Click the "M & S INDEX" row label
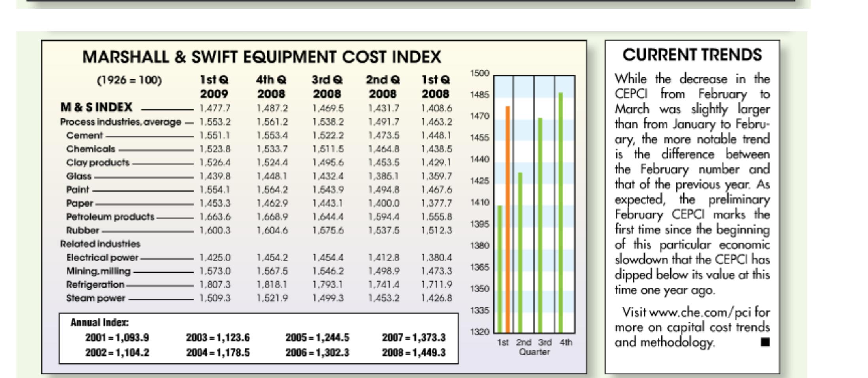 click(x=96, y=107)
